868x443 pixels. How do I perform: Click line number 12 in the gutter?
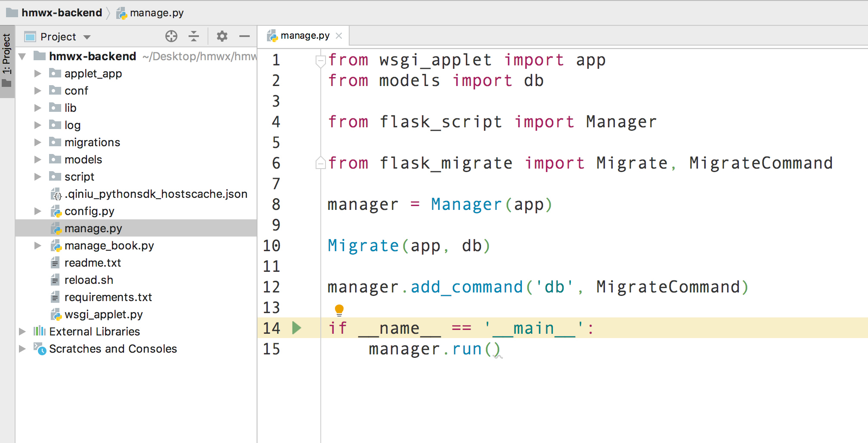pyautogui.click(x=272, y=287)
